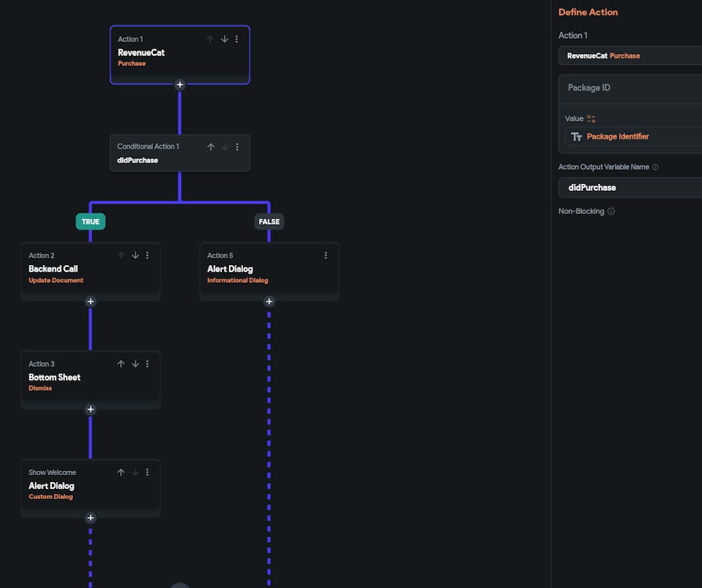Image resolution: width=702 pixels, height=588 pixels.
Task: Edit didPurchase output variable name field
Action: click(630, 188)
